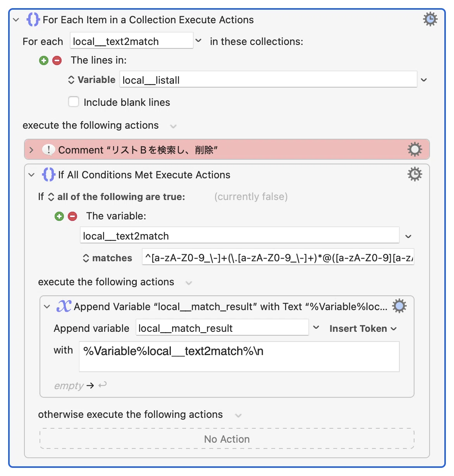Click the empty result return arrow icon

click(102, 385)
